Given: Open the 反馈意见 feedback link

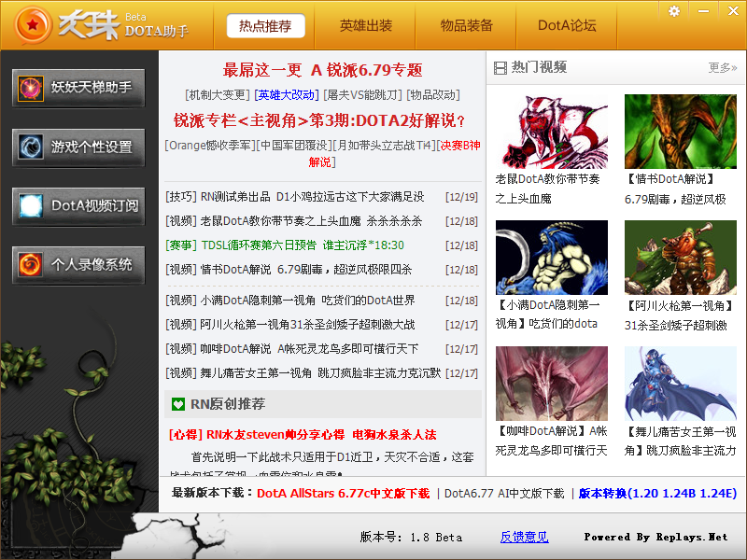Looking at the screenshot, I should pyautogui.click(x=524, y=538).
